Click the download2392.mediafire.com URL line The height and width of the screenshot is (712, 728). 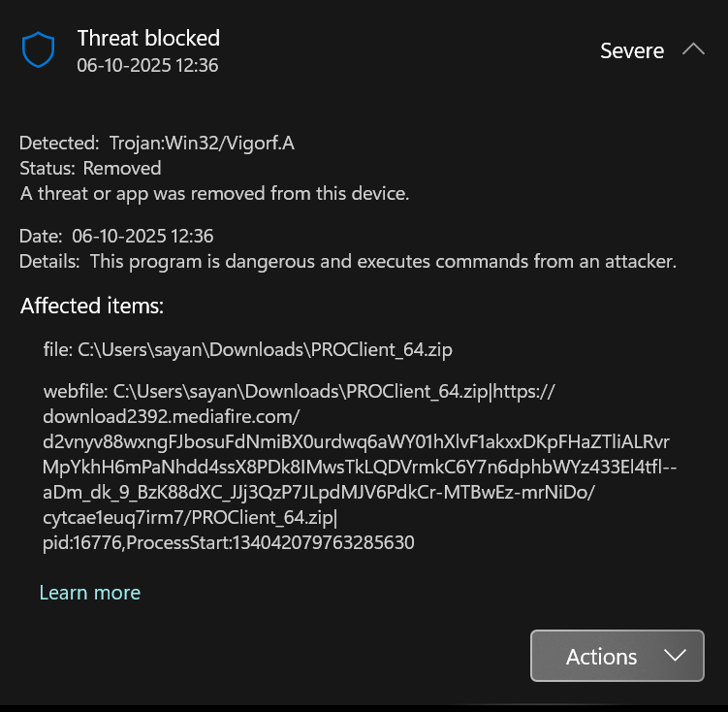tap(172, 417)
